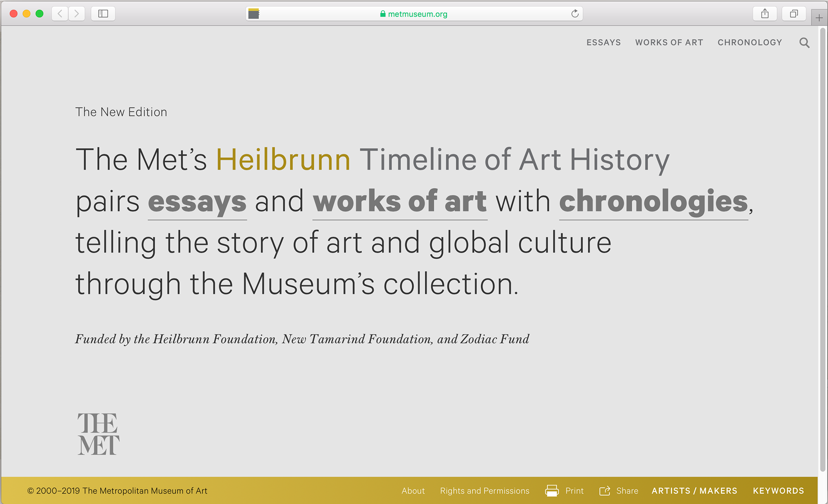The image size is (828, 504).
Task: Click the metmuseum.org address field
Action: pyautogui.click(x=414, y=14)
